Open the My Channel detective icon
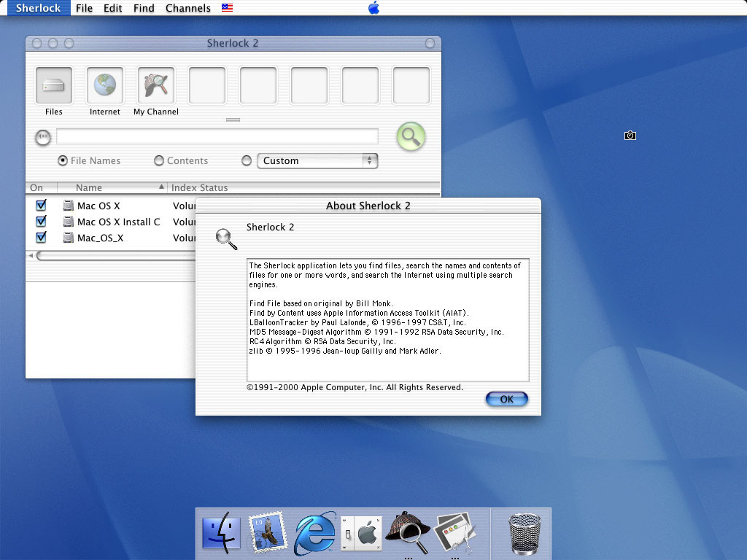The width and height of the screenshot is (747, 560). [156, 85]
